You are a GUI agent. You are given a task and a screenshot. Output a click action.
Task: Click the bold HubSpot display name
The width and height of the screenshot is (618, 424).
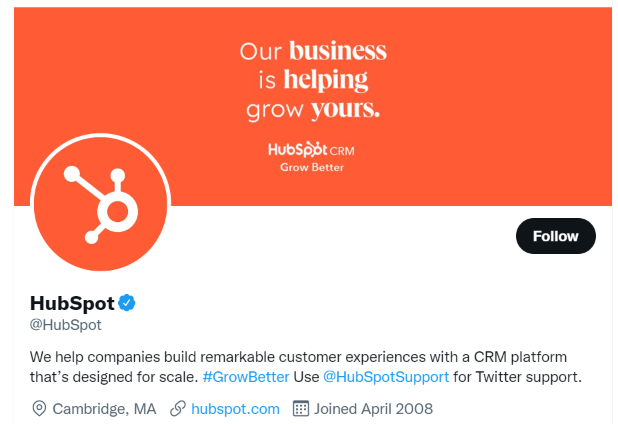72,302
